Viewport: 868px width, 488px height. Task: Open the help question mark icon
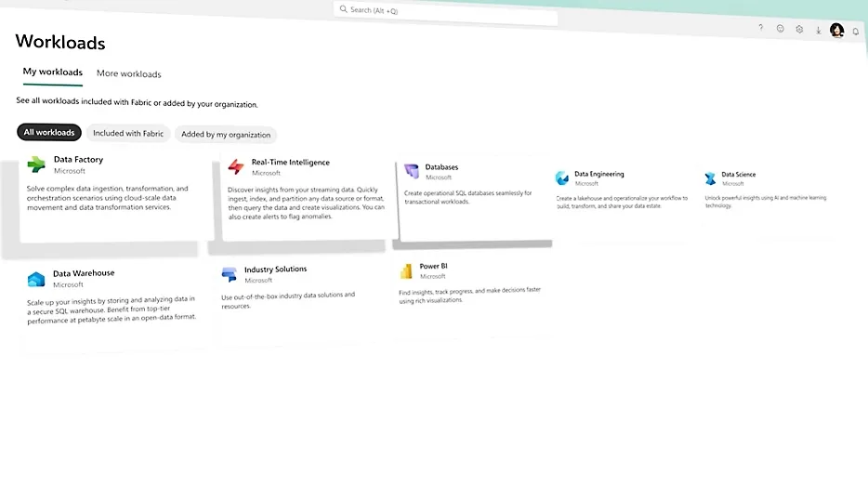(760, 27)
